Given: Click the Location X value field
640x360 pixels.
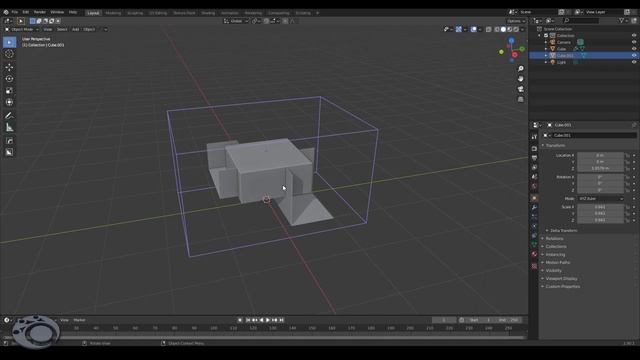Looking at the screenshot, I should point(600,156).
